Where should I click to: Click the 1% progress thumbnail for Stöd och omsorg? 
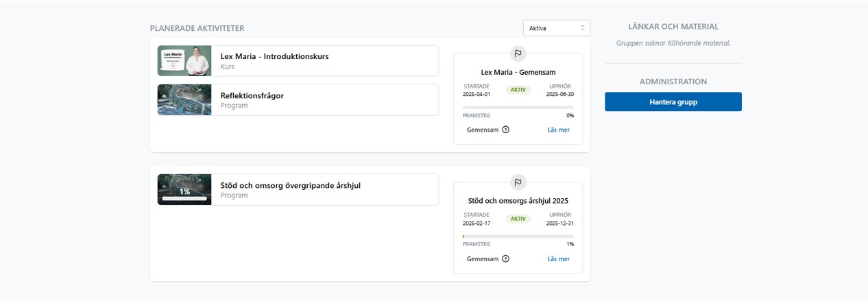(184, 189)
